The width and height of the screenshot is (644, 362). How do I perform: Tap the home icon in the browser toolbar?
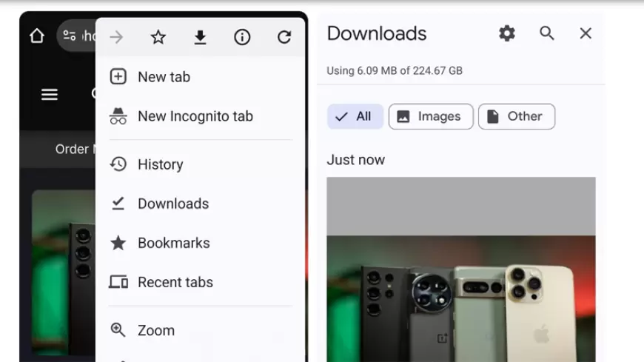37,36
